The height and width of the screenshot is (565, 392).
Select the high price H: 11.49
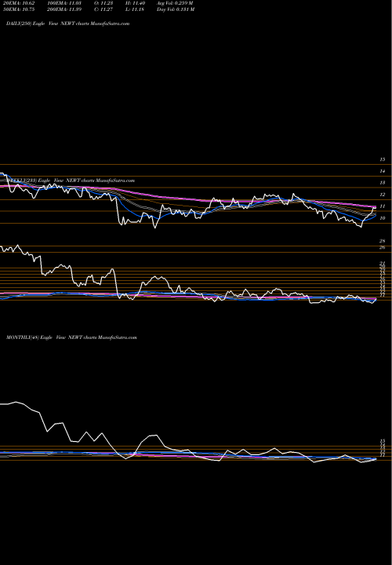pyautogui.click(x=136, y=3)
